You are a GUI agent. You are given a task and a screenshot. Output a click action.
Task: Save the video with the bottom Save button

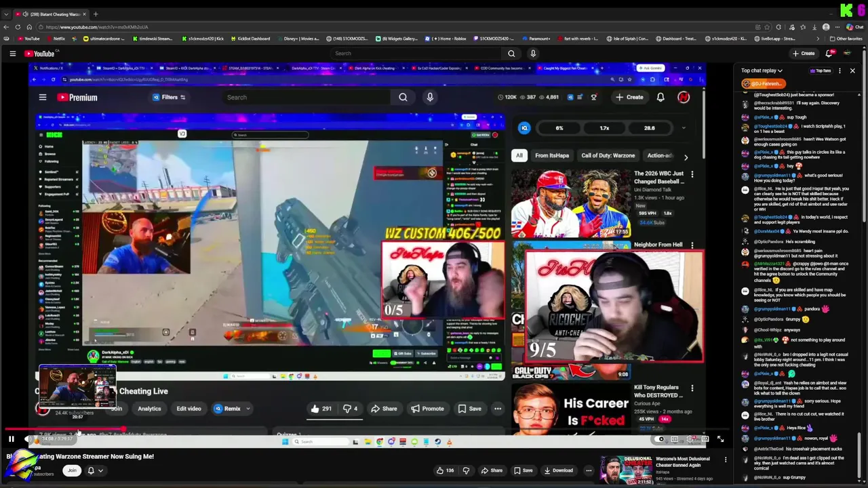click(523, 470)
